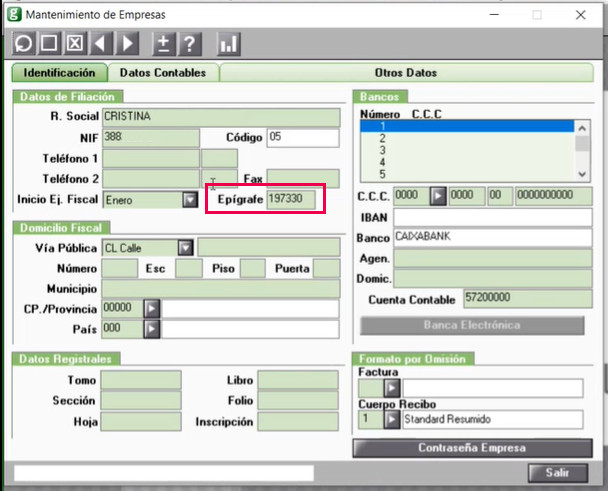Screen dimensions: 608x491
Task: Close the Mantenimiento de Empresas window
Action: point(580,15)
